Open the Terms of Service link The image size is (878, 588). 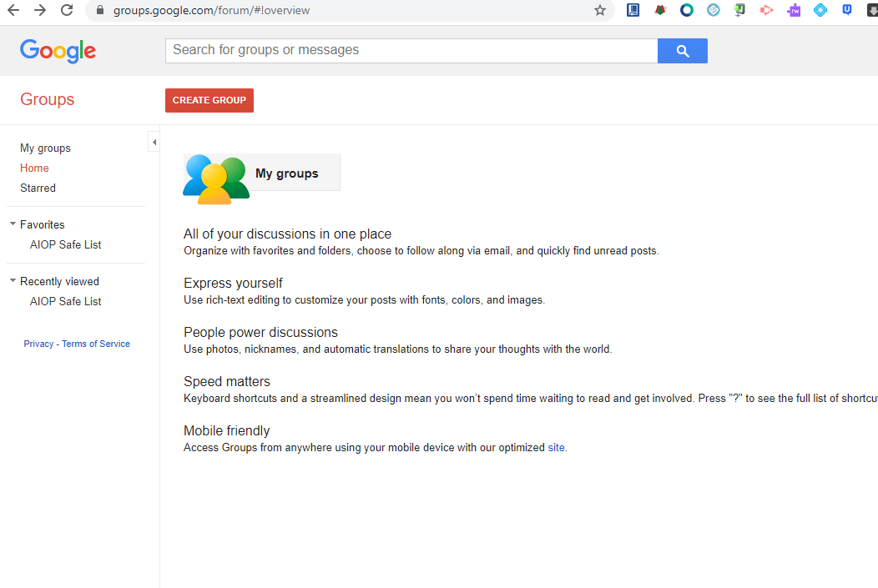96,344
